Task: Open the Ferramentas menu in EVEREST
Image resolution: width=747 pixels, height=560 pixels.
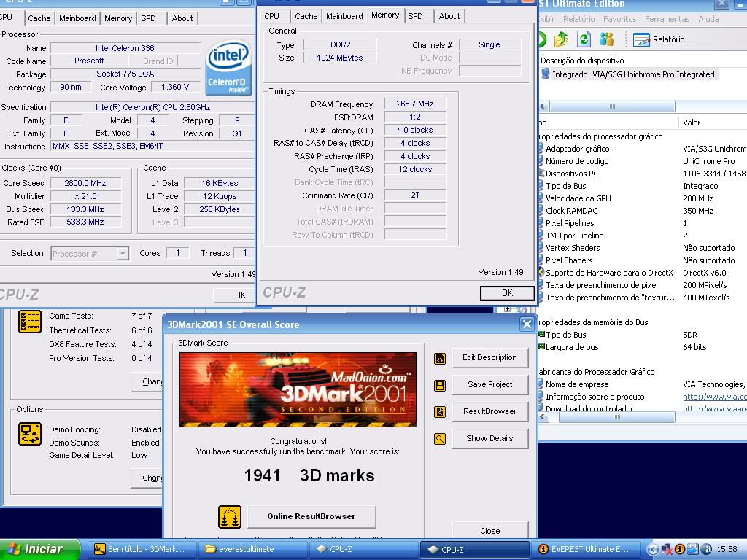Action: [x=667, y=19]
